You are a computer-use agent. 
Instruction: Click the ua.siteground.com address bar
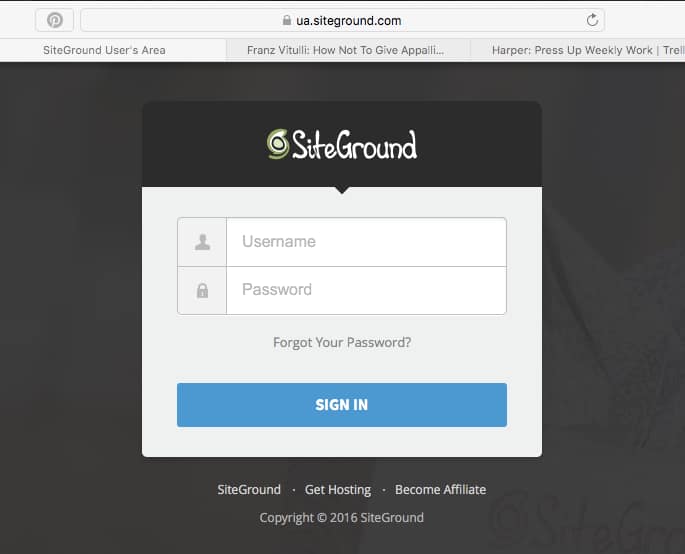pos(342,20)
